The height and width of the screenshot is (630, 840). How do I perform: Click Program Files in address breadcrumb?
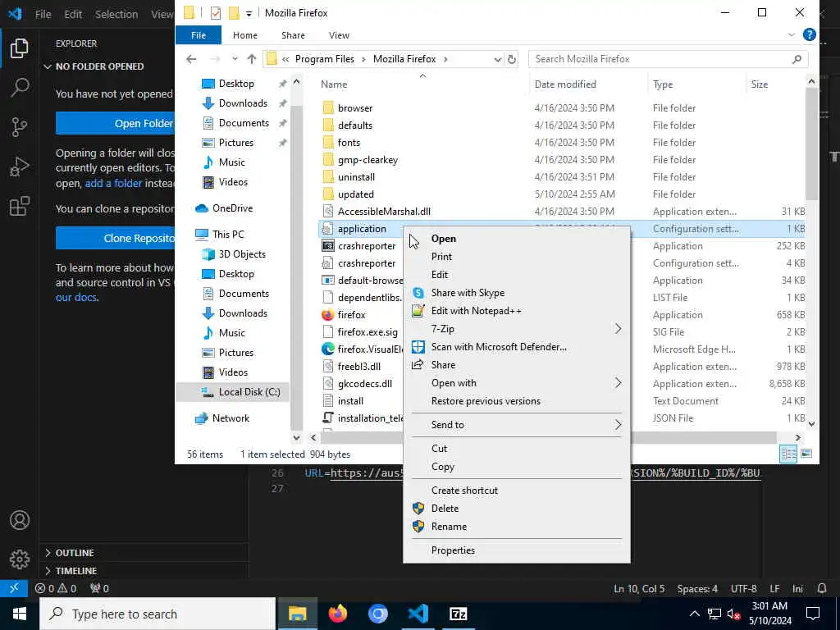[325, 59]
